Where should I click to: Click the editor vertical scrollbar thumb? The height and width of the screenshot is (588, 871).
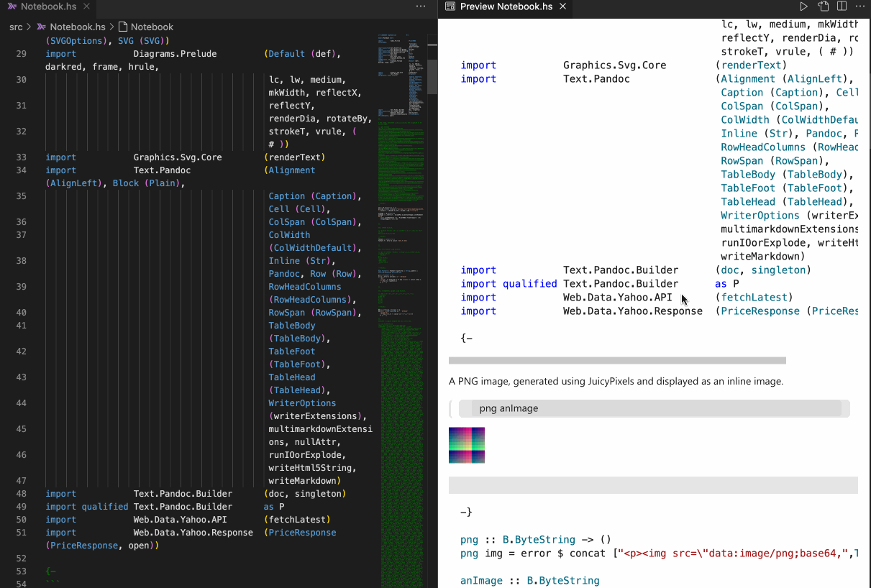point(432,77)
